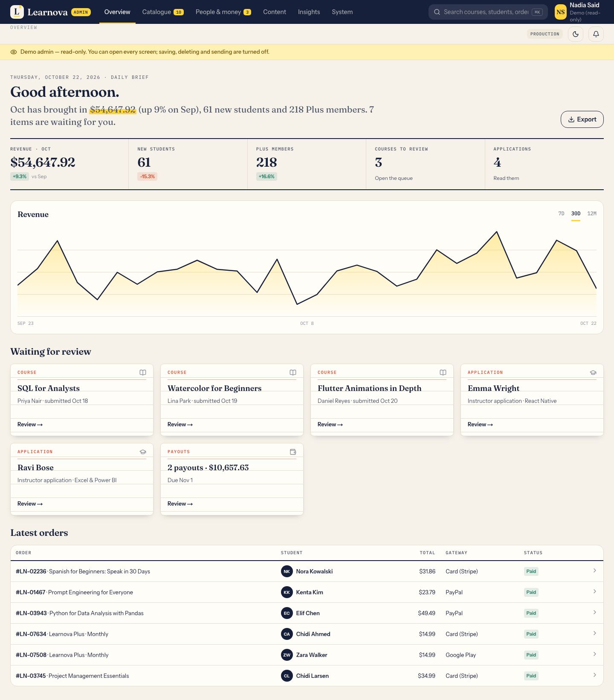Click the book icon on SQL for Analysts card
Viewport: 614px width, 700px height.
coord(143,373)
